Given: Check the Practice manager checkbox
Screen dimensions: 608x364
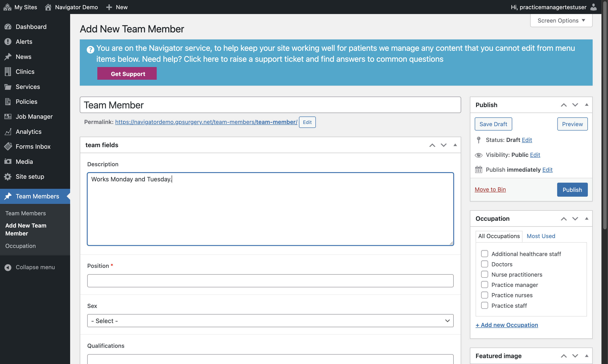Looking at the screenshot, I should pyautogui.click(x=485, y=285).
